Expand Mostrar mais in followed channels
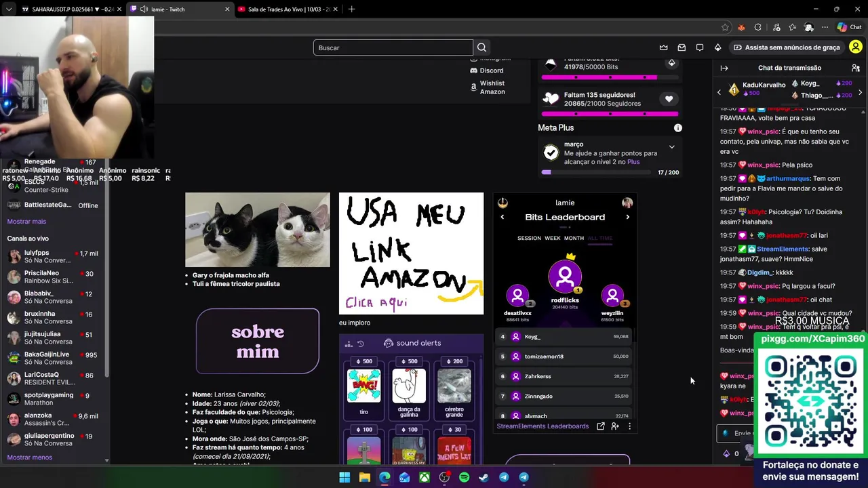Image resolution: width=868 pixels, height=488 pixels. [x=26, y=222]
